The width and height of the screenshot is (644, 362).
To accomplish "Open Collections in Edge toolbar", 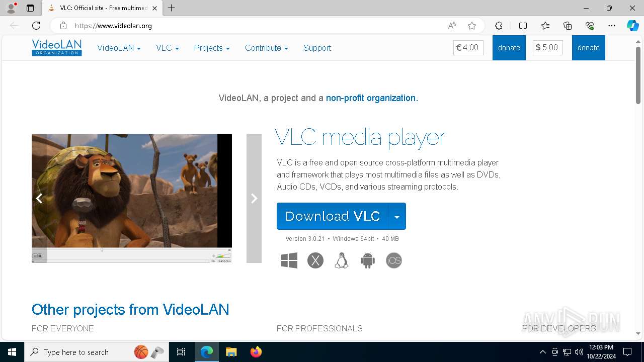I will click(x=568, y=26).
